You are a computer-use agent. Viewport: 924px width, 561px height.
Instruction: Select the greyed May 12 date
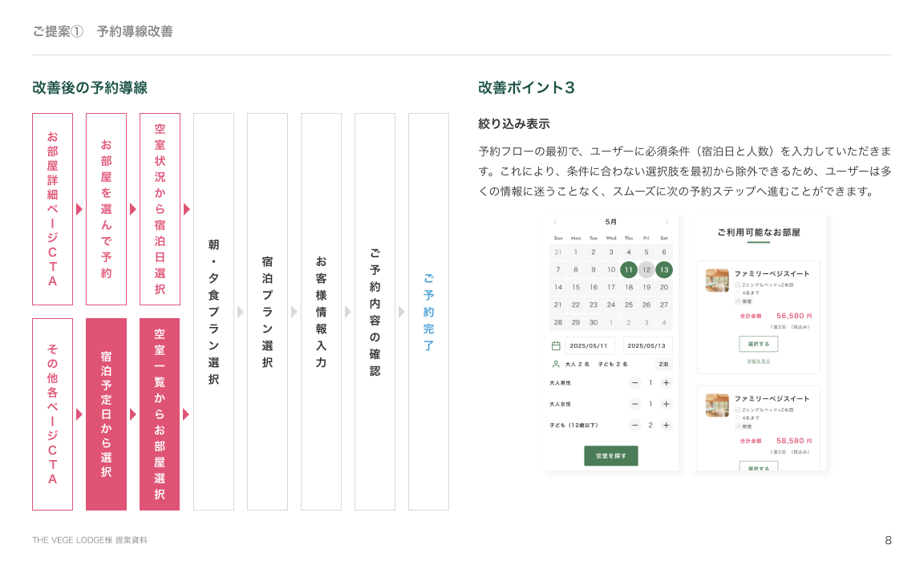[646, 269]
